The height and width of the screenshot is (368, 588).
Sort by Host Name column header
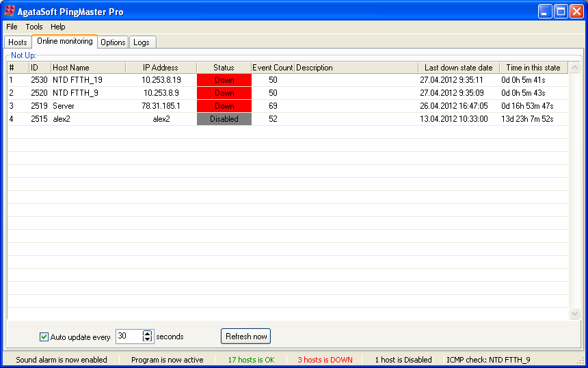[x=88, y=68]
